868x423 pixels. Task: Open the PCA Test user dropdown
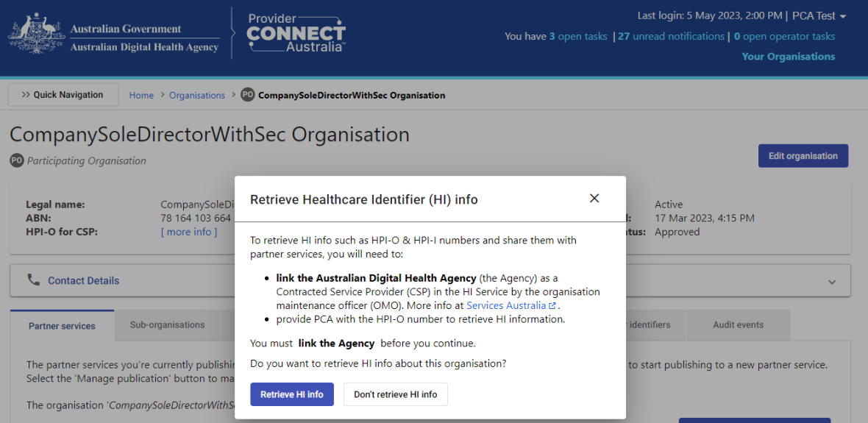[x=819, y=16]
